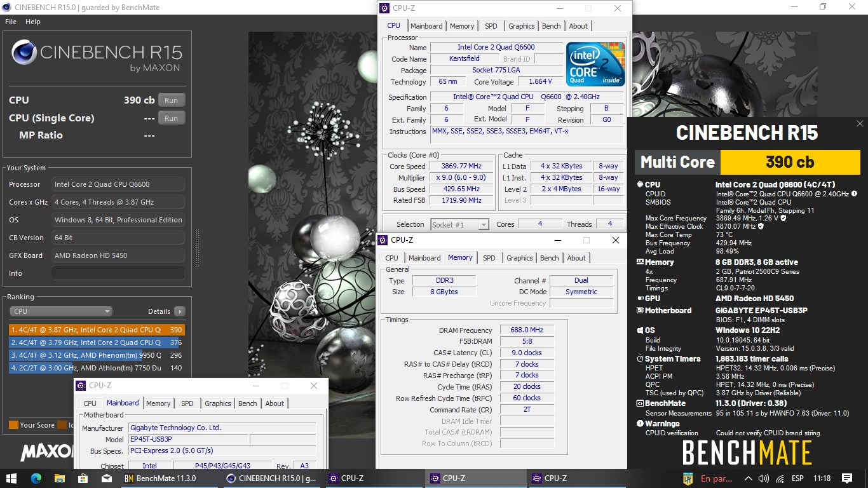The width and height of the screenshot is (868, 488).
Task: Click the Model EP45T-USB3P field
Action: click(188, 439)
